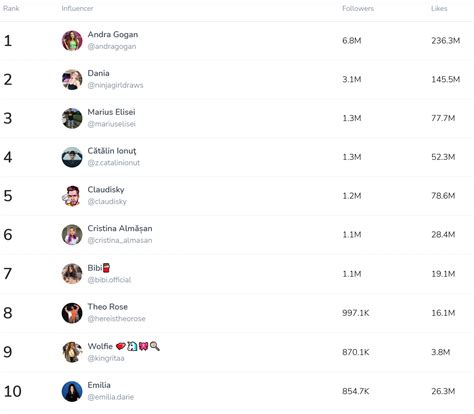
Task: Click the Influencer column header
Action: tap(77, 9)
